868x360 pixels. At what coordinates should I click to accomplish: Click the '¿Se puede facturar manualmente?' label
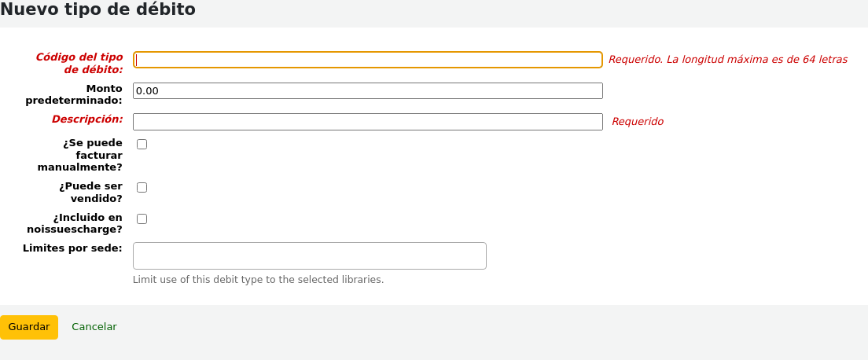pos(81,155)
